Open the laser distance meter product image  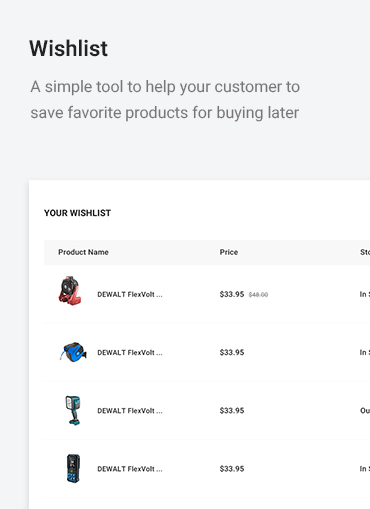73,468
